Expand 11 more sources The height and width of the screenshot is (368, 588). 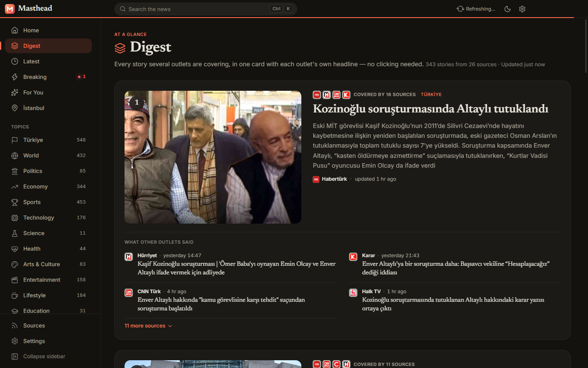148,326
